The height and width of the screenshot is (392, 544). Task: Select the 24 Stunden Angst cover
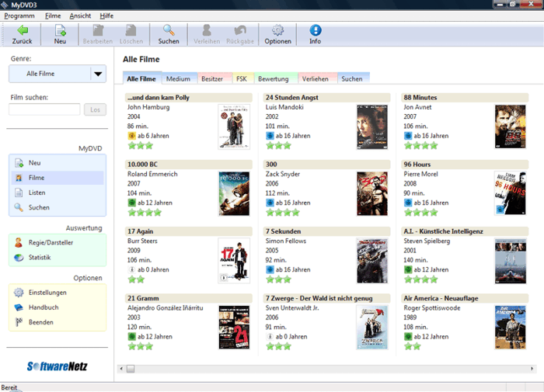tap(372, 127)
